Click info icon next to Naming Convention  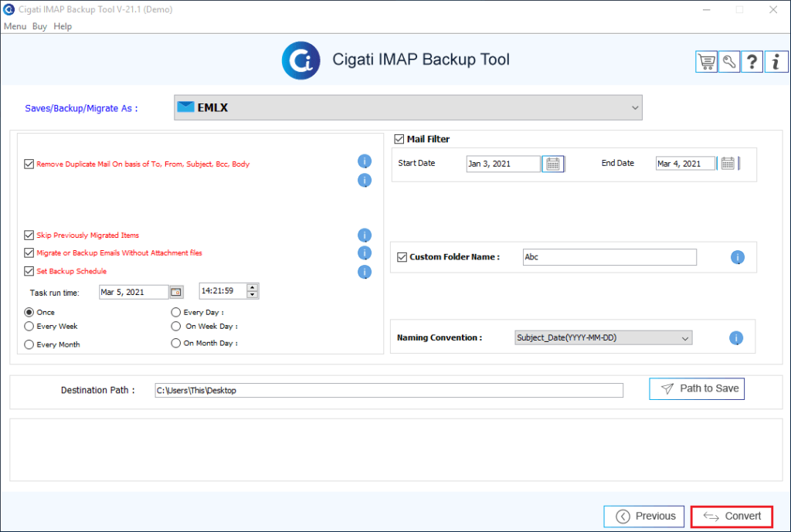click(x=736, y=338)
